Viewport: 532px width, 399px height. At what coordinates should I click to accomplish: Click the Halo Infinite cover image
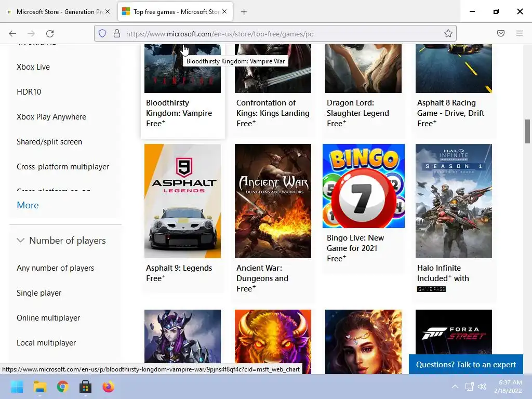(454, 201)
